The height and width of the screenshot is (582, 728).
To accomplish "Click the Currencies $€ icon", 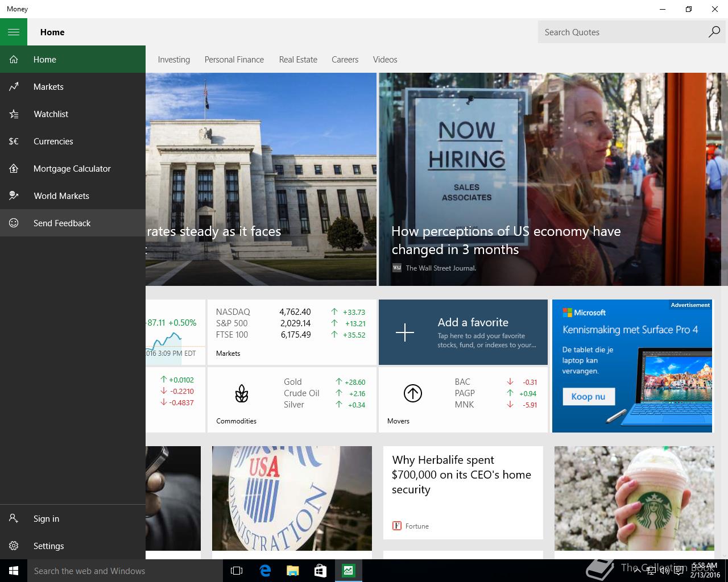I will point(14,141).
